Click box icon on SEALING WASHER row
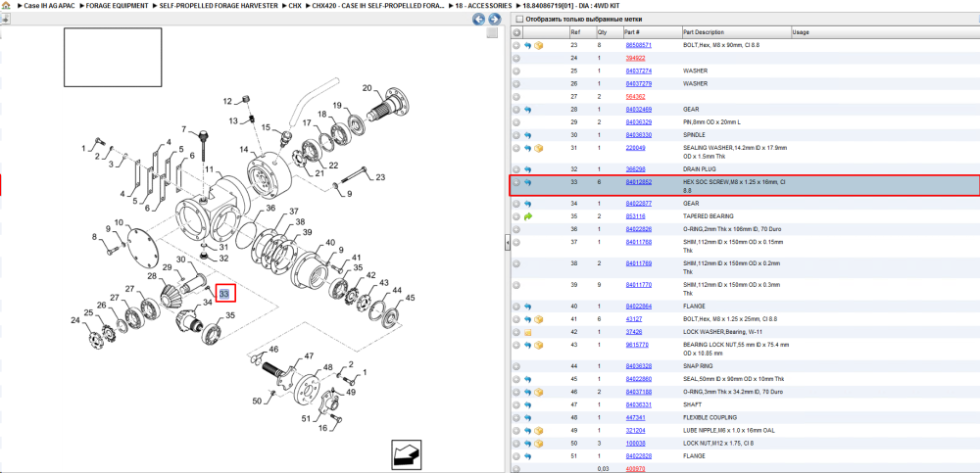Image resolution: width=980 pixels, height=473 pixels. coord(538,148)
